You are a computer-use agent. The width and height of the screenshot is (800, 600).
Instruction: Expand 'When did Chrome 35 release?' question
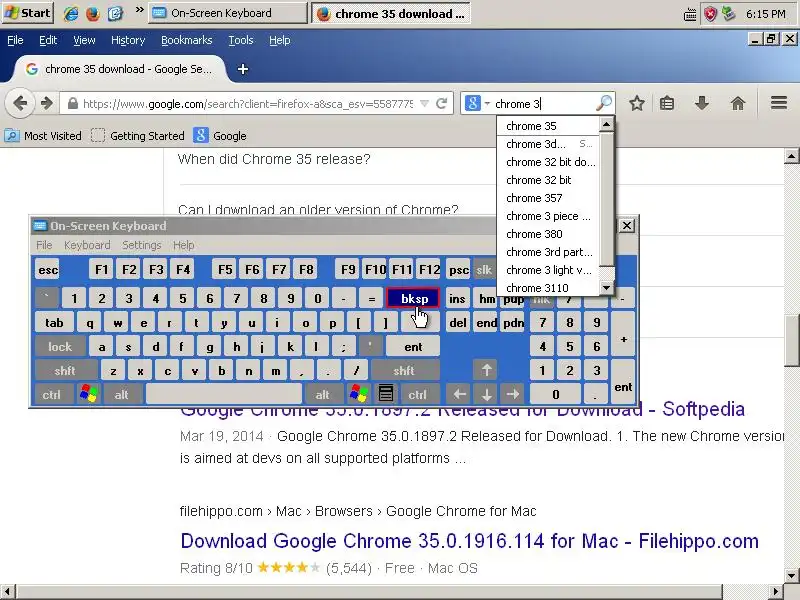[x=274, y=159]
